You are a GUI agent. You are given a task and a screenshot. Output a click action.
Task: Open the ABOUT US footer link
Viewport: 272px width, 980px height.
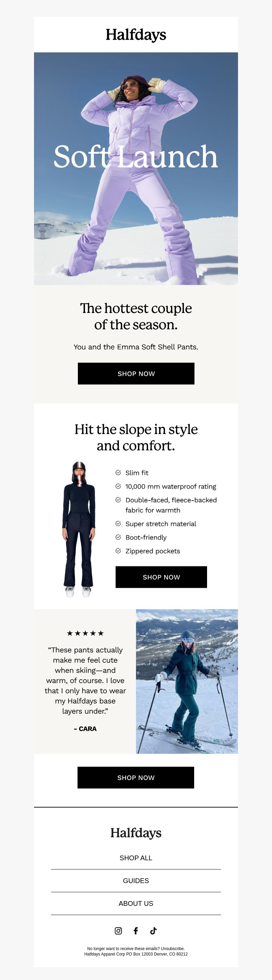[x=136, y=903]
